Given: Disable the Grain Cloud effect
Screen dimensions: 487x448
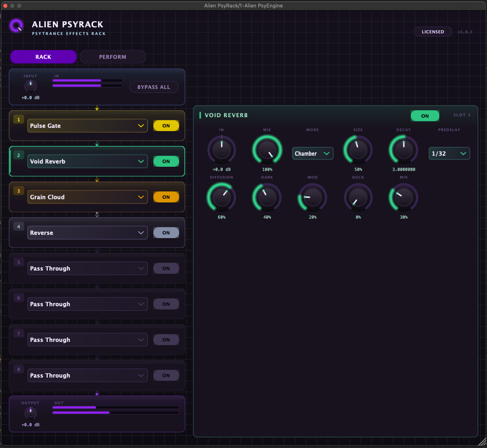Looking at the screenshot, I should [166, 197].
